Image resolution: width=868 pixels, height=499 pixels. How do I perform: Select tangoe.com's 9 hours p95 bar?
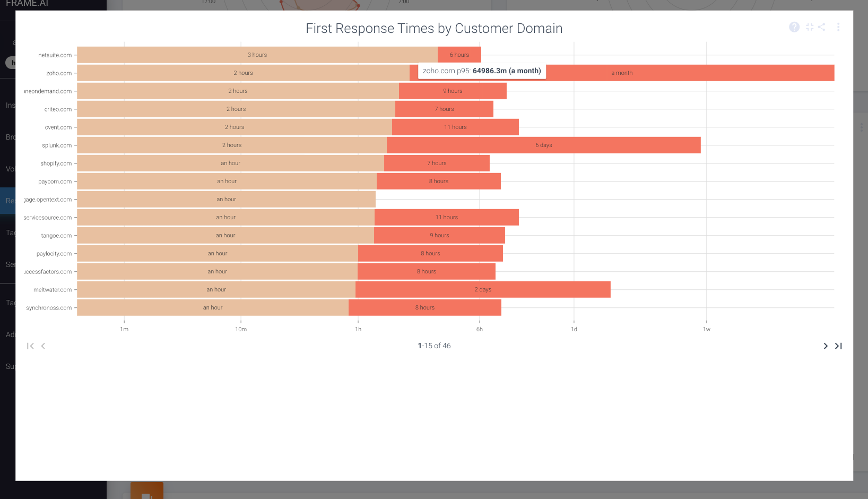439,235
